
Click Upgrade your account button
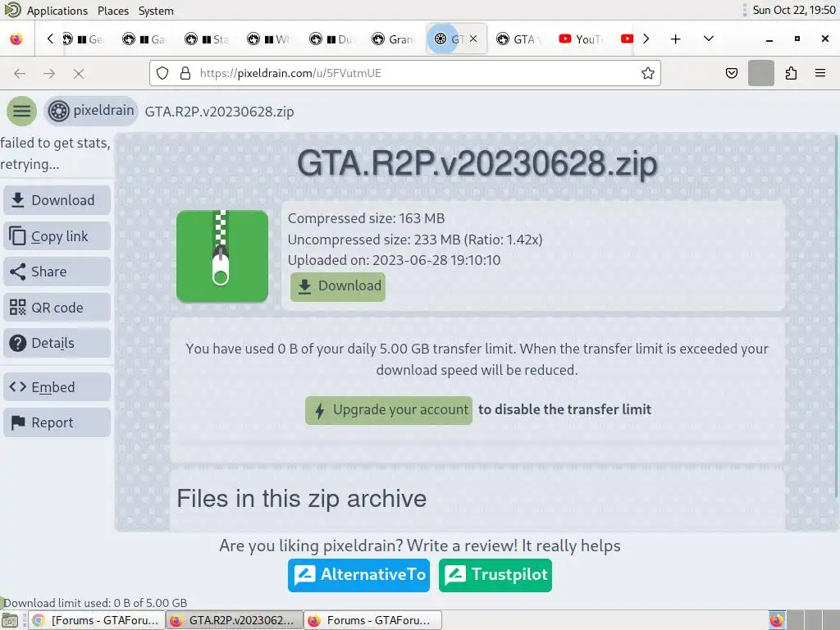[x=388, y=410]
